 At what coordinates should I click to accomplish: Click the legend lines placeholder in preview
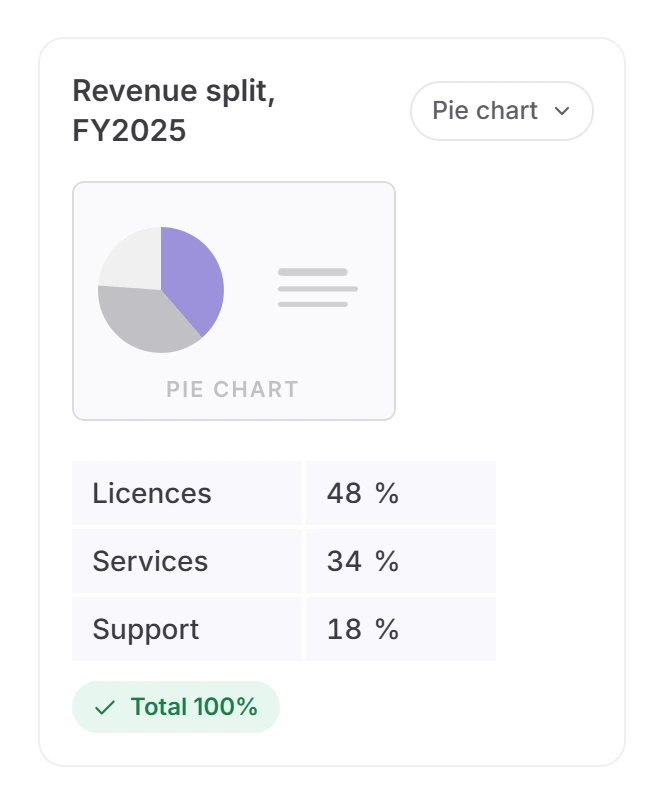318,288
